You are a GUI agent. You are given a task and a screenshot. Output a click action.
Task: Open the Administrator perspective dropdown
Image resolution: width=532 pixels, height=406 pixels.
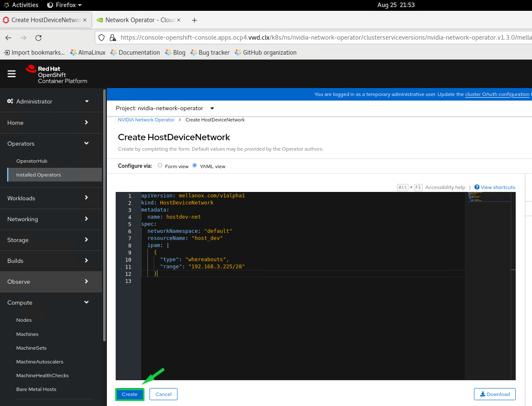(x=51, y=101)
